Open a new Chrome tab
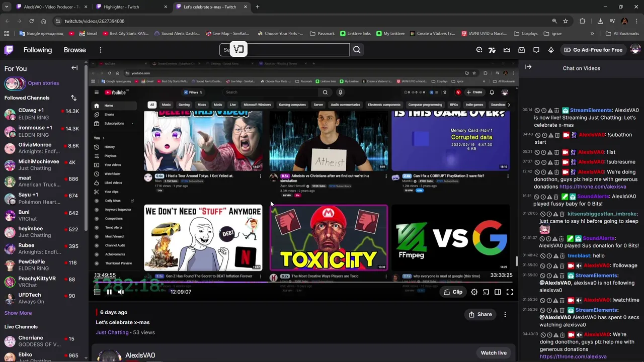 [258, 7]
